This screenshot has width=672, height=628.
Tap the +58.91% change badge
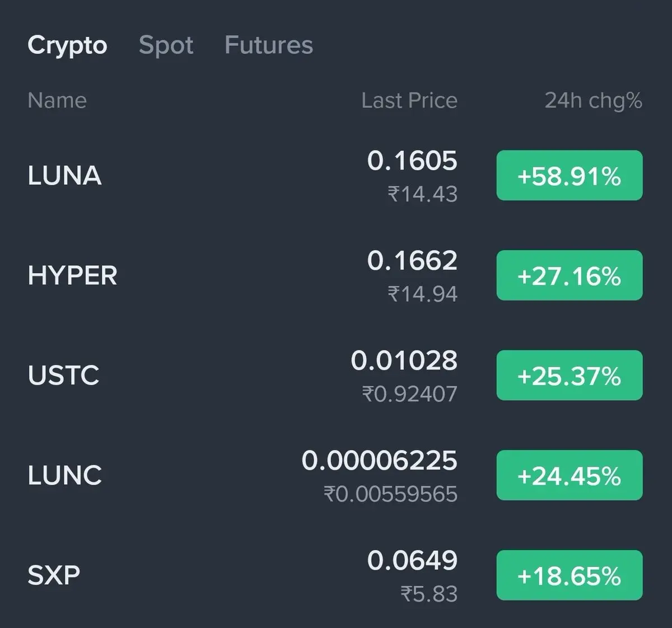[x=570, y=176]
